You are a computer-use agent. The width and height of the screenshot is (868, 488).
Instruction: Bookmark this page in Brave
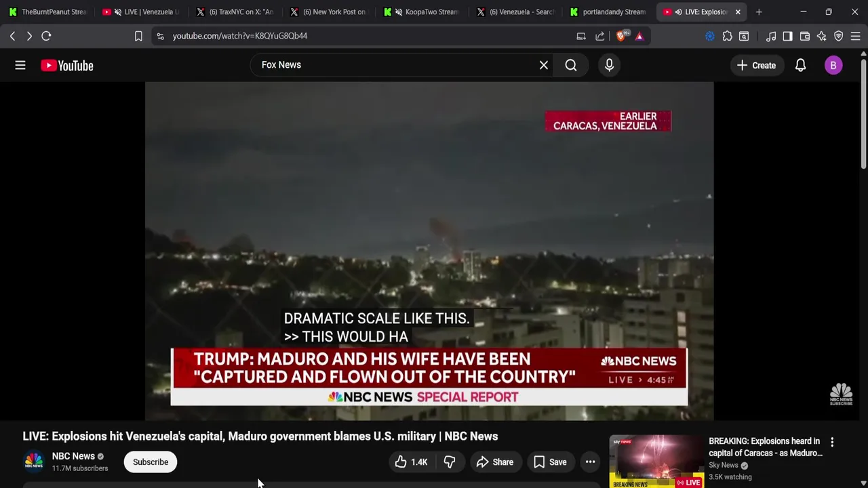[x=138, y=36]
